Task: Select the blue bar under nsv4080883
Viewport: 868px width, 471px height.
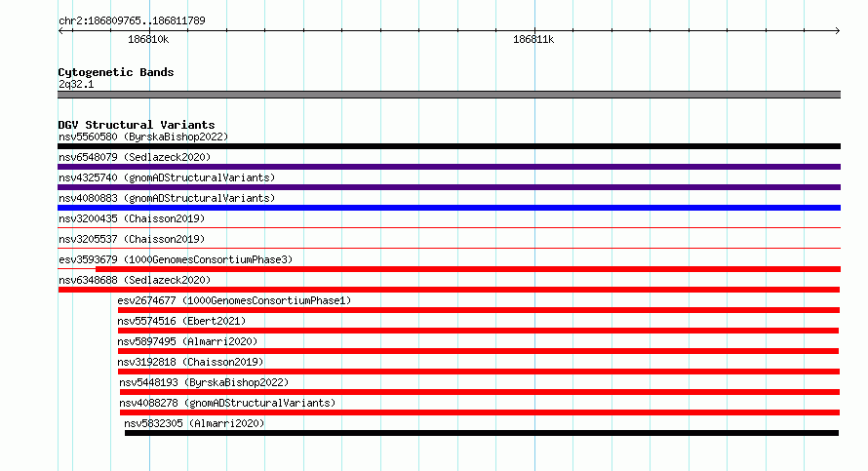Action: pos(449,208)
